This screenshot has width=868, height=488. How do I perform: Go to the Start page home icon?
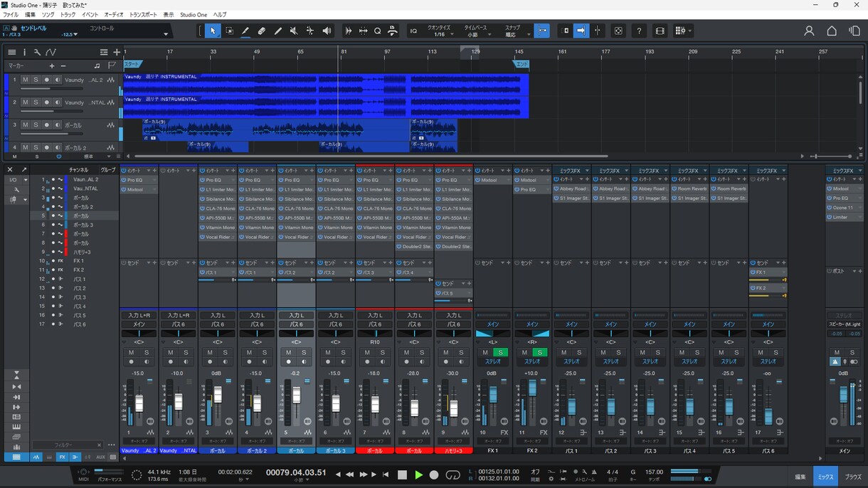click(832, 31)
